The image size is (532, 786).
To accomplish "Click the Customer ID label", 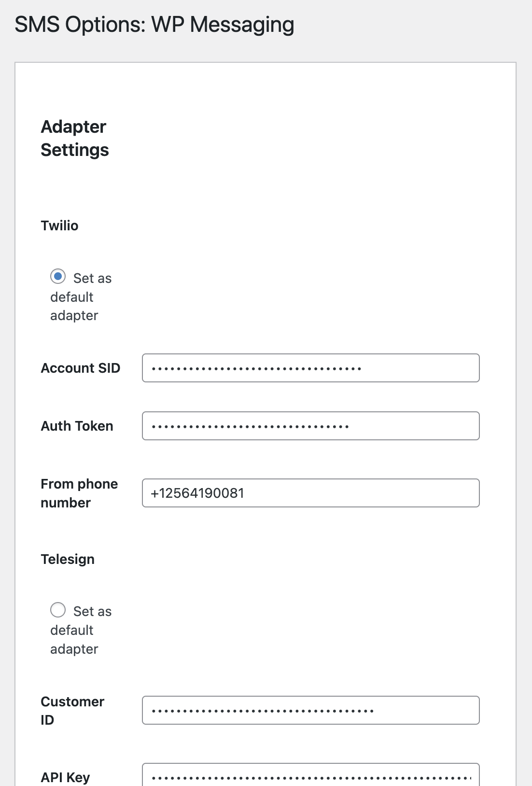I will click(73, 710).
